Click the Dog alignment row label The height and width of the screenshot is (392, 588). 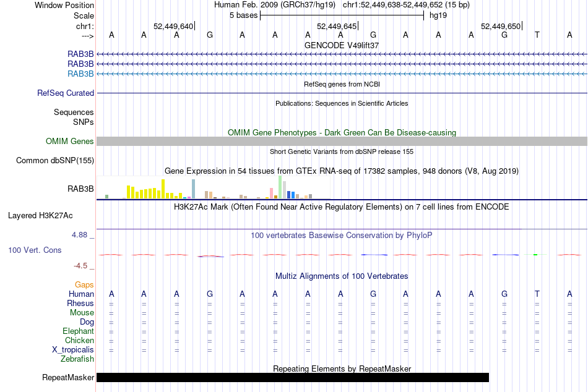(x=87, y=322)
